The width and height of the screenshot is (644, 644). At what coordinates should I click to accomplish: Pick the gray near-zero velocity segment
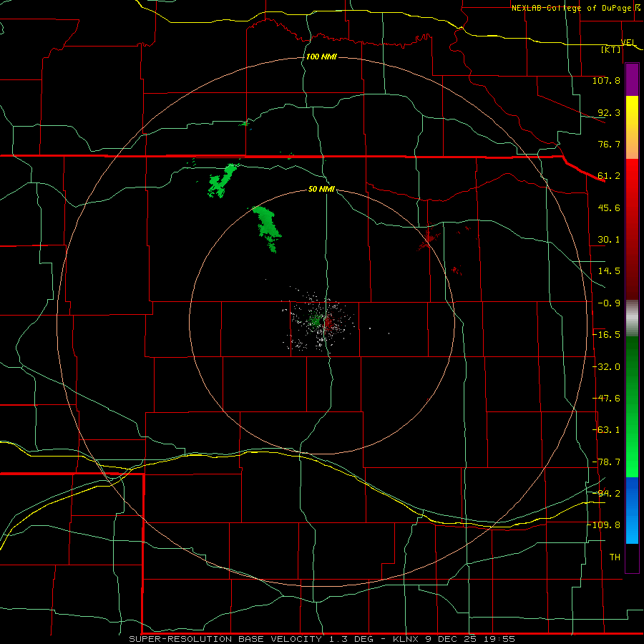tap(632, 318)
